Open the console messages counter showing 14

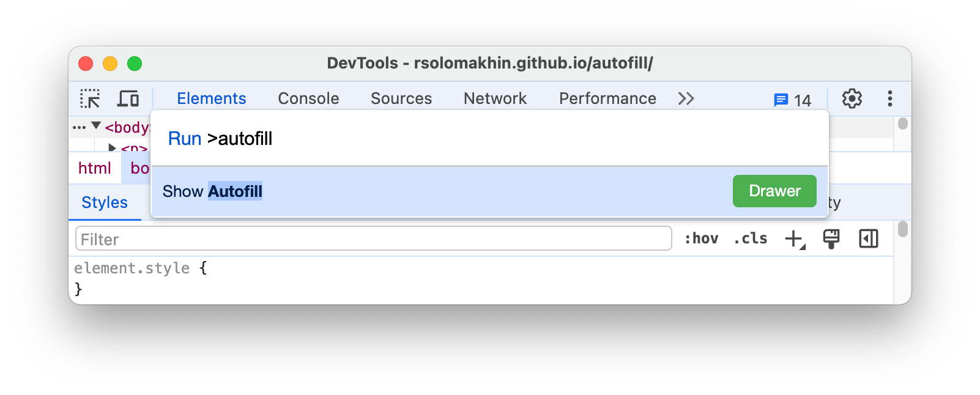point(792,98)
